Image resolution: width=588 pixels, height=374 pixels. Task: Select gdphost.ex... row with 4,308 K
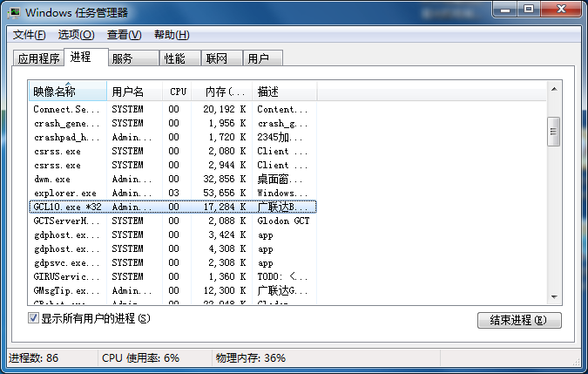[x=172, y=248]
